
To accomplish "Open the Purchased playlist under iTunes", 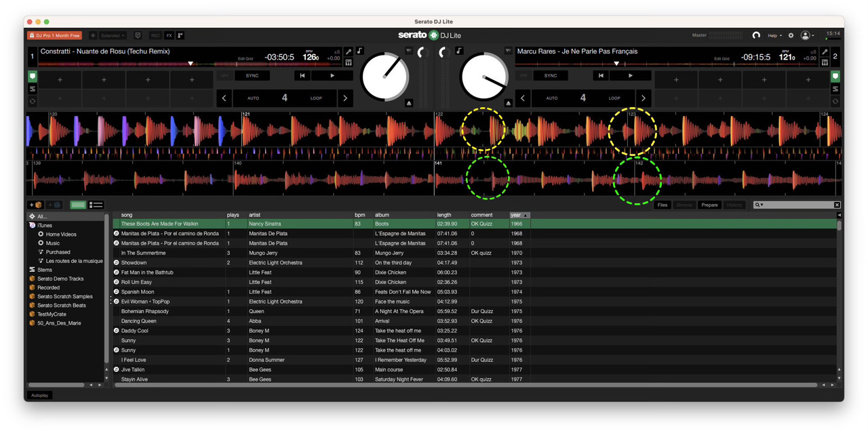I will 58,252.
